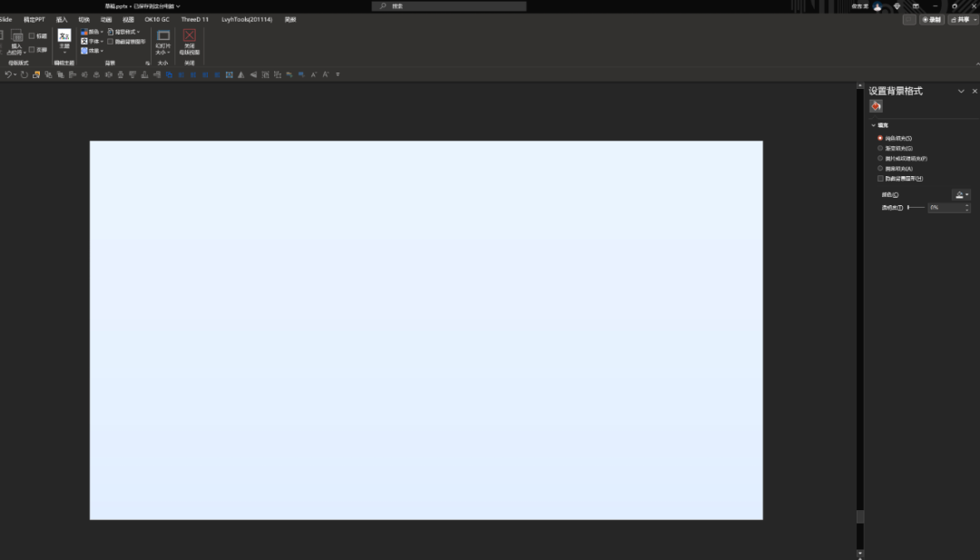Click the slide master canvas
The height and width of the screenshot is (560, 980).
pos(426,330)
